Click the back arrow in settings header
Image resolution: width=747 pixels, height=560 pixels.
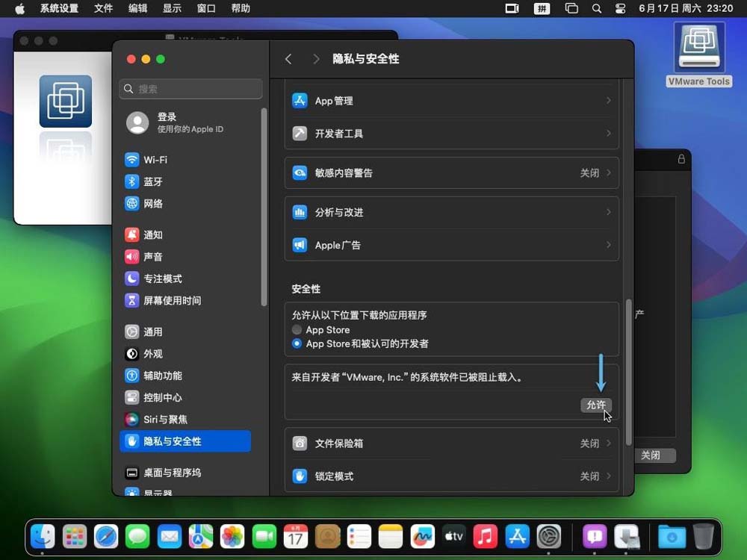[289, 59]
